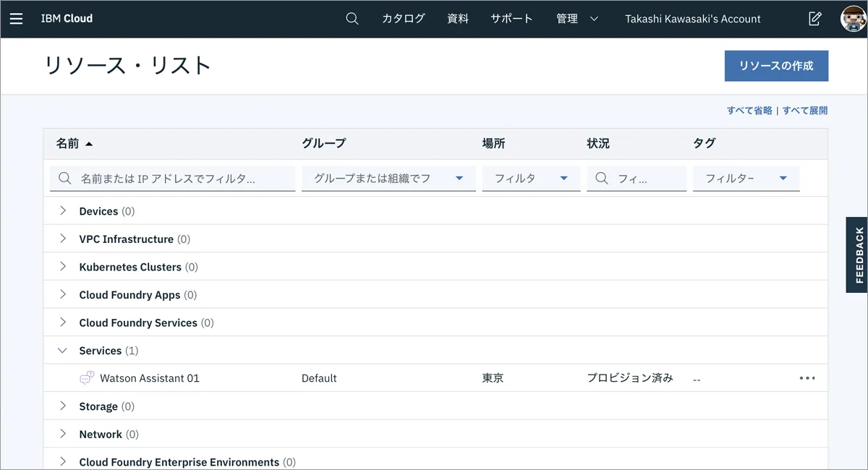Screen dimensions: 868x470
Task: Open actions menu for Watson Assistant 01
Action: pos(807,378)
